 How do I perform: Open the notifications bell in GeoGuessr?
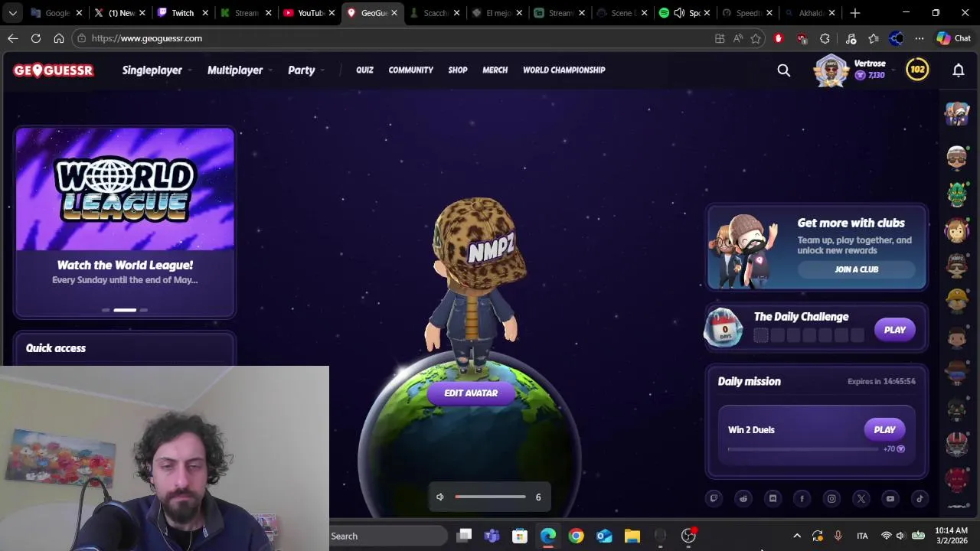[x=958, y=70]
